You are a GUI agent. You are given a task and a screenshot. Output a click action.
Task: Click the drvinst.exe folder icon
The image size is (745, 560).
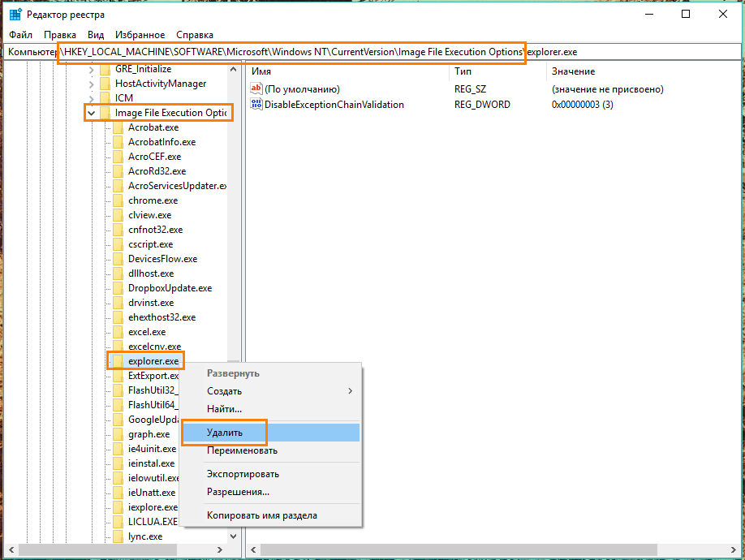[x=118, y=303]
